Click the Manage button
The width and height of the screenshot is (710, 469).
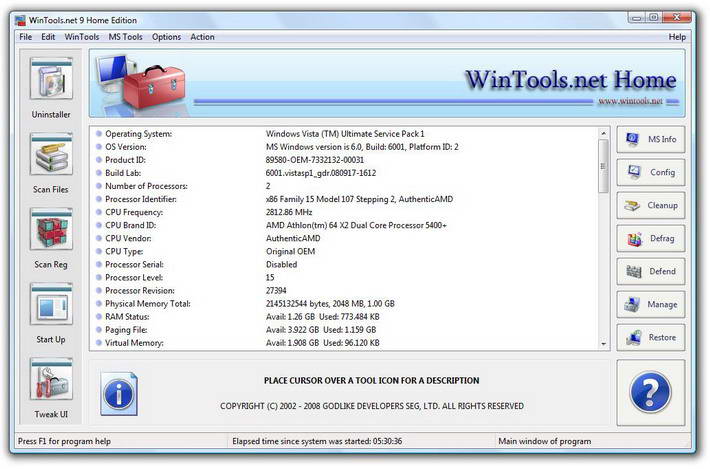coord(651,305)
